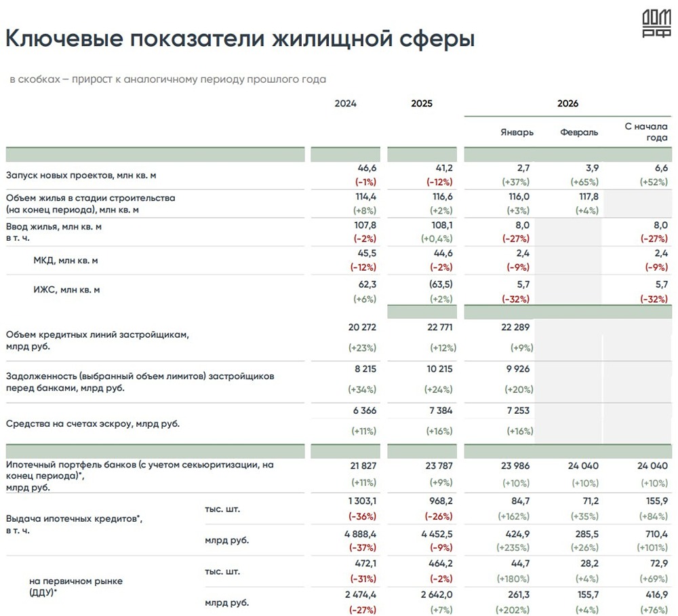Select the 2026 column header
Image resolution: width=678 pixels, height=616 pixels.
568,103
